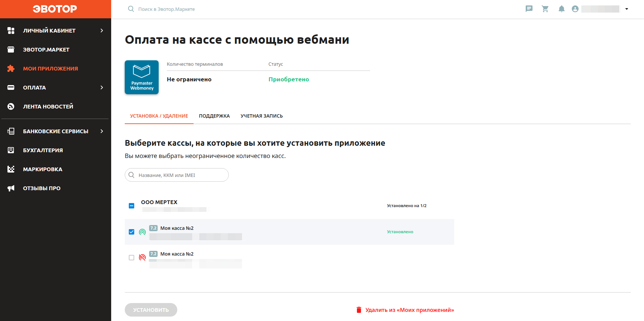Switch to the Учетная запись tab
The image size is (644, 321).
262,116
